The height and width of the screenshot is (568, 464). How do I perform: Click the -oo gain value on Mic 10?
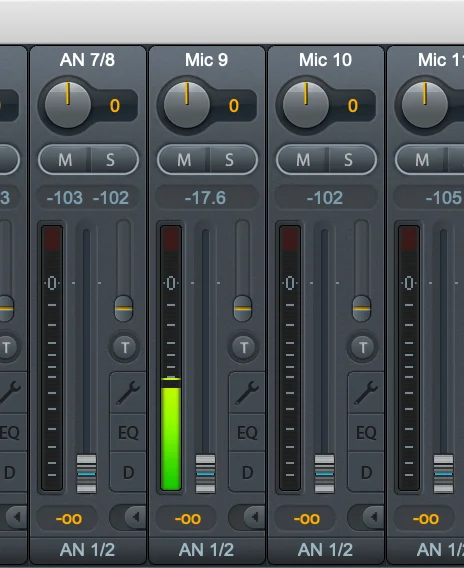(x=306, y=519)
